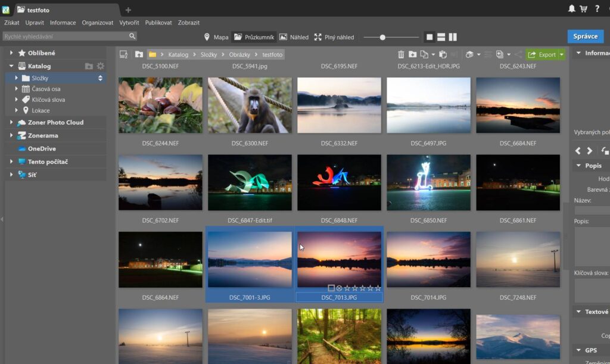Image resolution: width=610 pixels, height=364 pixels.
Task: Expand the Časová osa node
Action: [16, 89]
